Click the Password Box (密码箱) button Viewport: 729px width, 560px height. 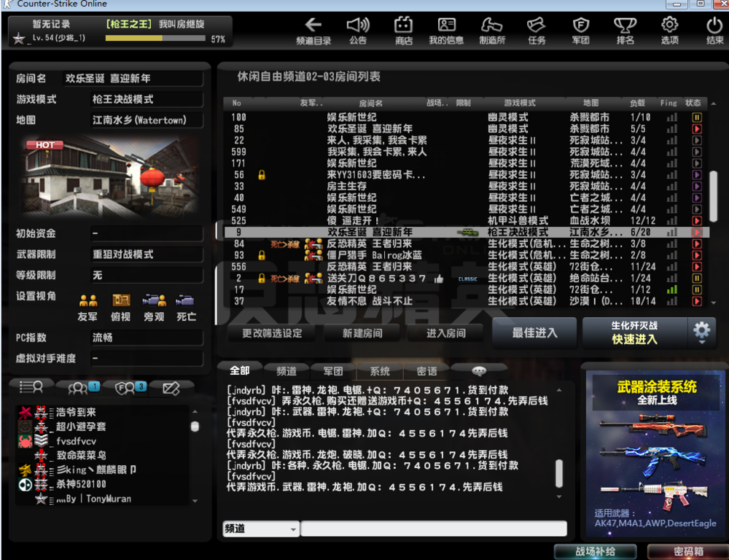point(688,551)
